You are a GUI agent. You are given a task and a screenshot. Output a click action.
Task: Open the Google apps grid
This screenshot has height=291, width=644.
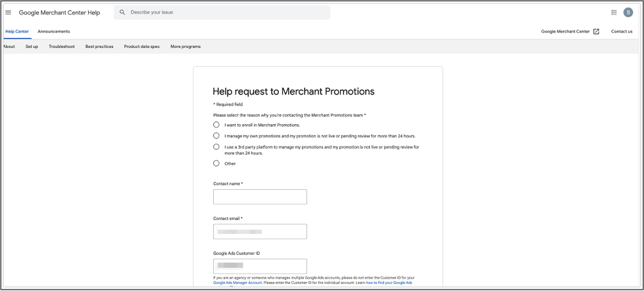pos(614,12)
